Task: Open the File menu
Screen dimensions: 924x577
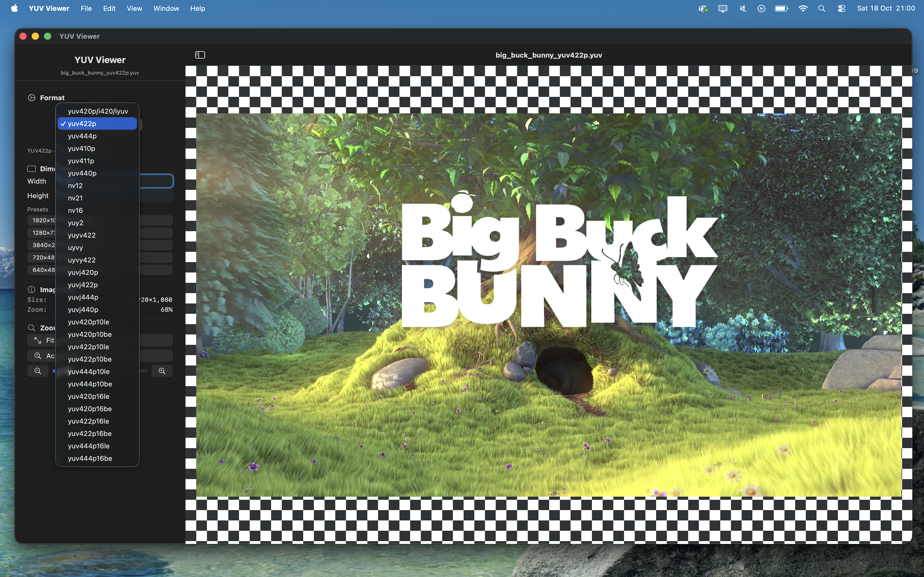Action: (x=86, y=8)
